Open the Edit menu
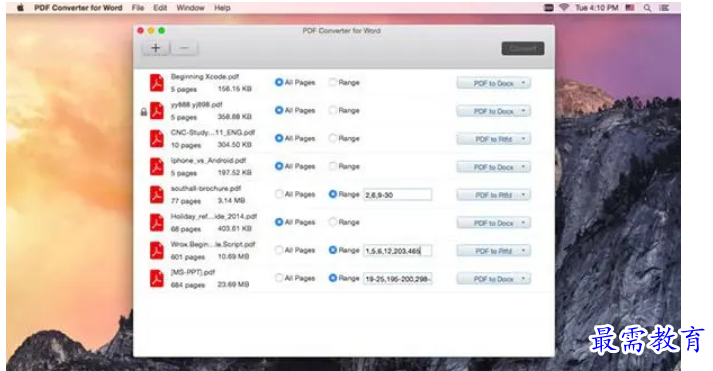Image resolution: width=713 pixels, height=371 pixels. (x=160, y=8)
